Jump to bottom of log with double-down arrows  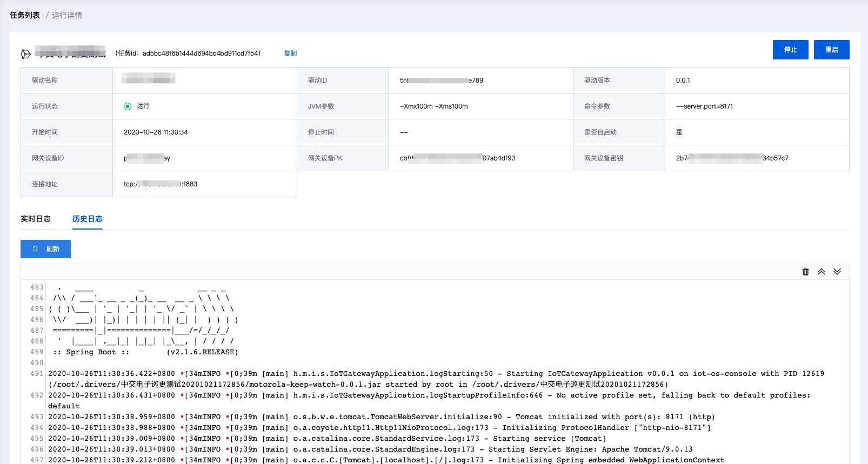837,272
